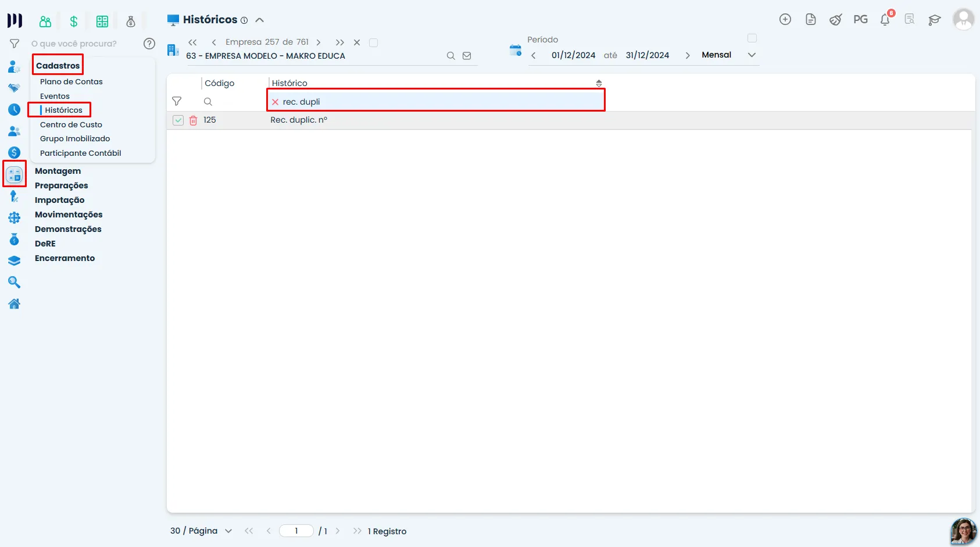The height and width of the screenshot is (547, 980).
Task: Sort by the Histórico column arrows
Action: (599, 83)
